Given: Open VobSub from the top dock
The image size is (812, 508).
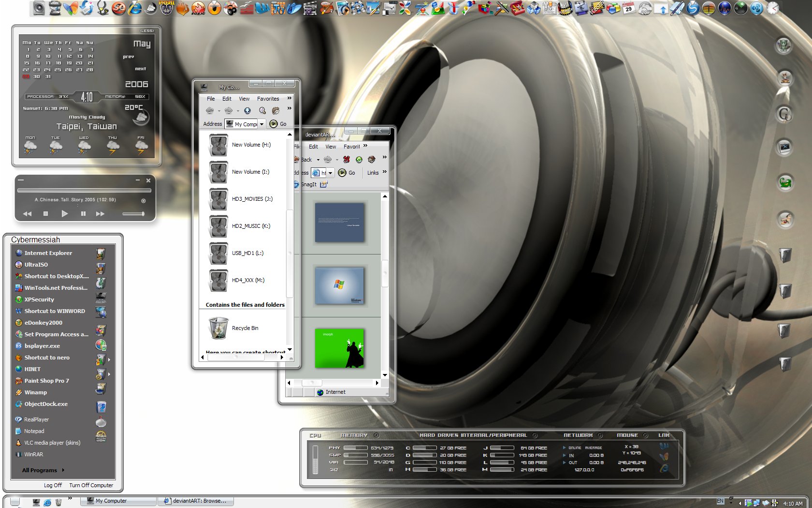Looking at the screenshot, I should coord(597,8).
